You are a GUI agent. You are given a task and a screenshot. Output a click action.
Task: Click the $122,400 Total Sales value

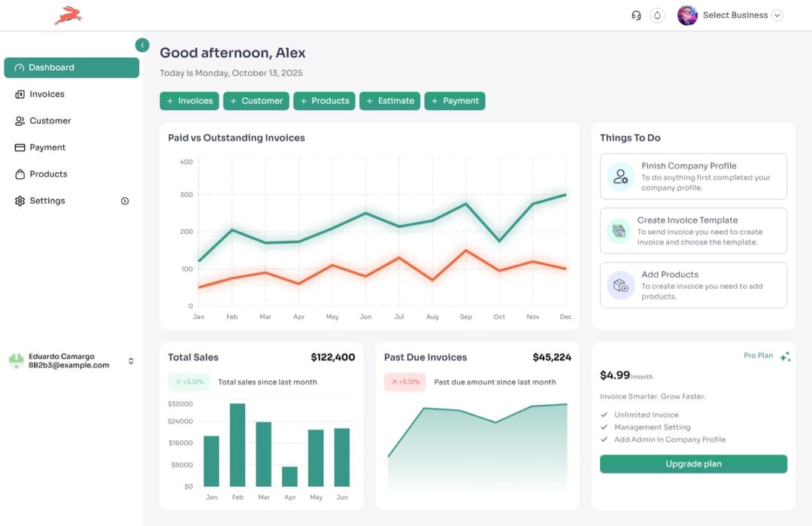(333, 357)
